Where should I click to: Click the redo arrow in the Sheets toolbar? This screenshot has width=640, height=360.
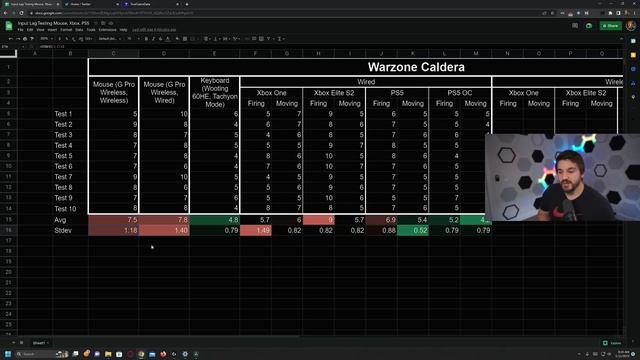(18, 39)
